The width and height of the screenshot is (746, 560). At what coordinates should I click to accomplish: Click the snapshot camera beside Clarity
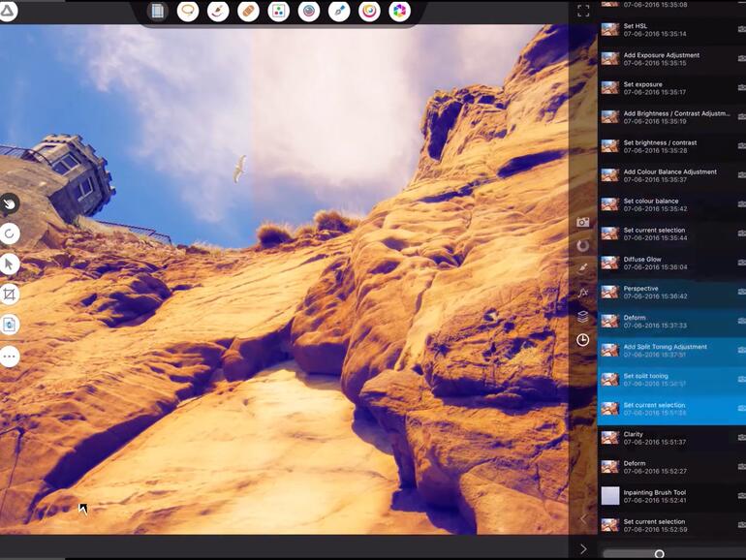coord(742,438)
